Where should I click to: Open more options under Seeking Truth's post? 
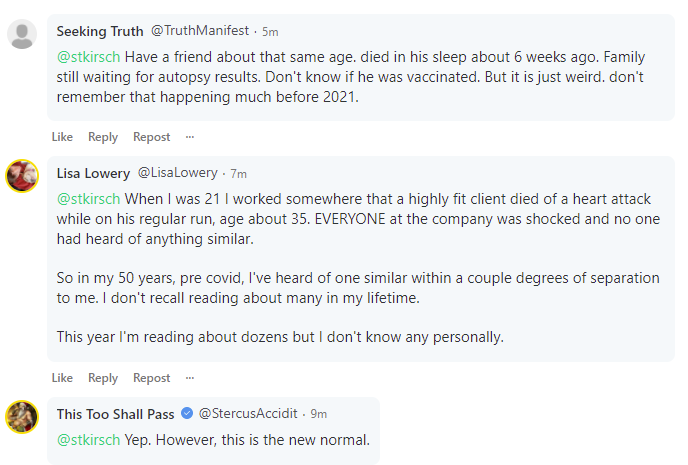tap(190, 137)
